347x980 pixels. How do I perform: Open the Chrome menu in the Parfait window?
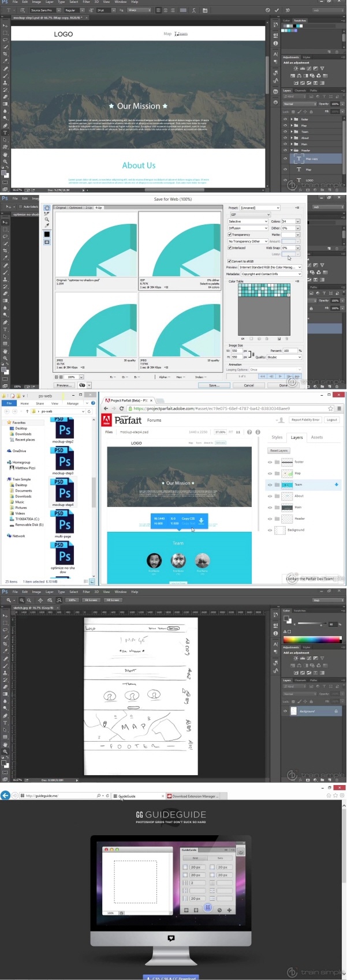(339, 408)
